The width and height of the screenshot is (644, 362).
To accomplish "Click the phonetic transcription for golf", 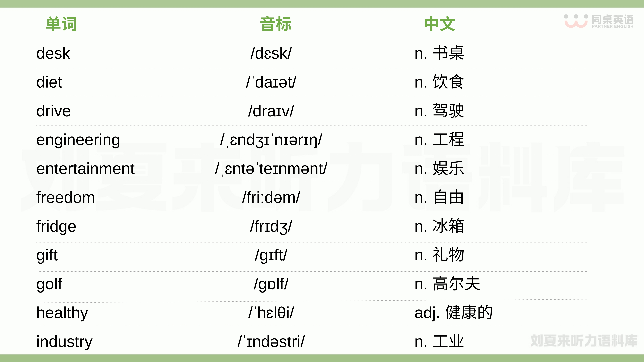I will 271,284.
